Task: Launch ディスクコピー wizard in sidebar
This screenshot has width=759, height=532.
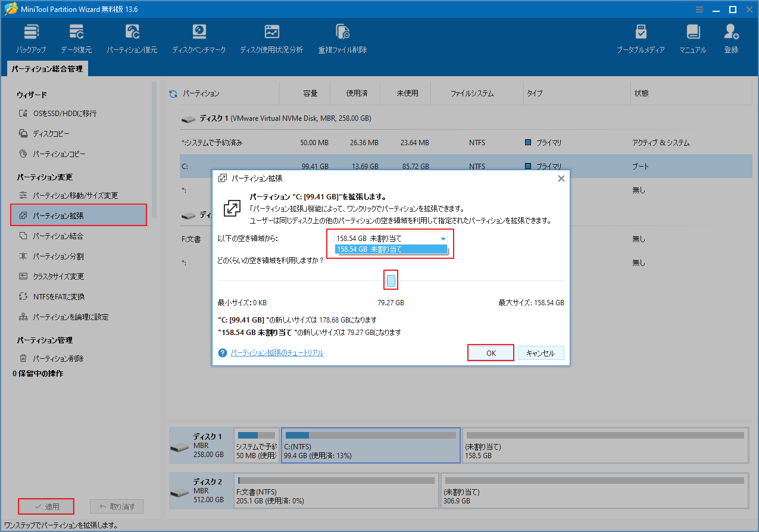Action: pos(44,133)
